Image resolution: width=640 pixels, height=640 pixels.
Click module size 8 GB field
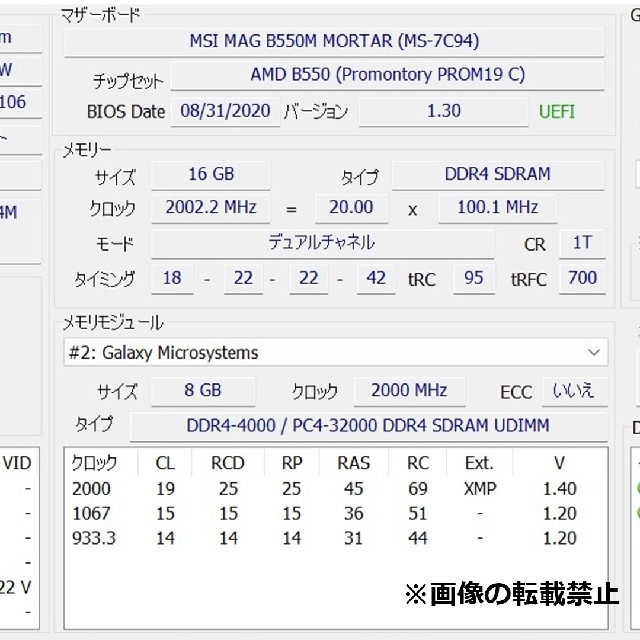coord(203,391)
